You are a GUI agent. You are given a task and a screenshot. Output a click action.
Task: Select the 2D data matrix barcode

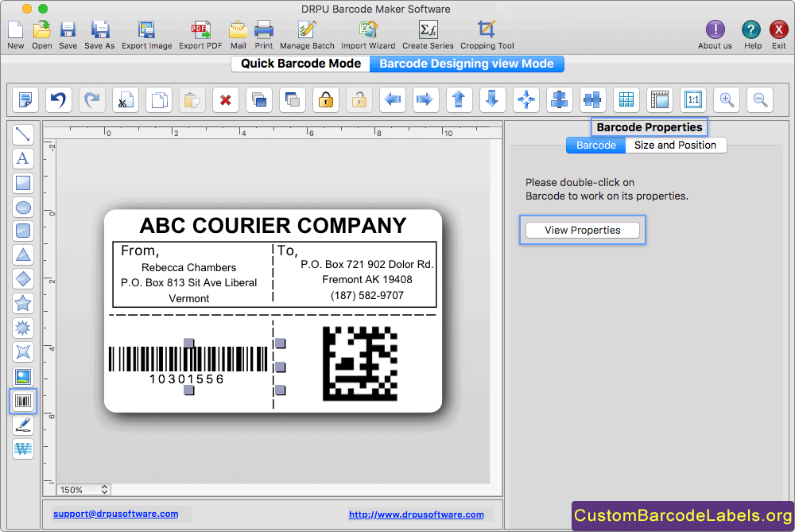tap(360, 363)
